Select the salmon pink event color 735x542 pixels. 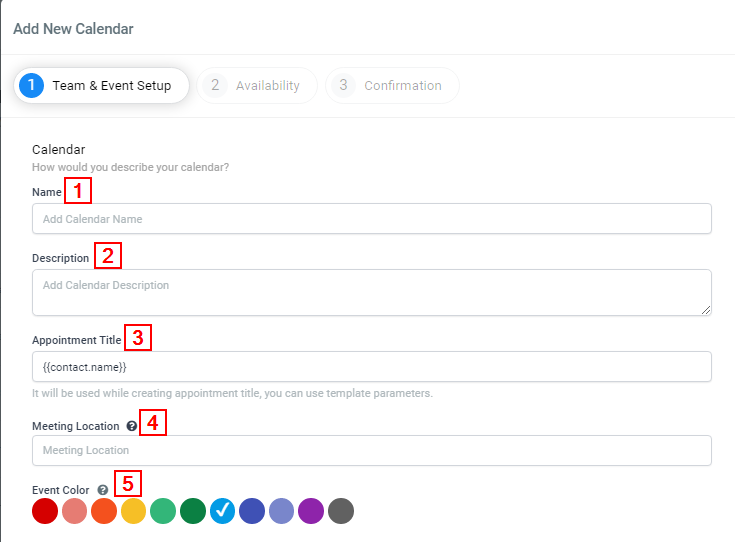coord(74,511)
